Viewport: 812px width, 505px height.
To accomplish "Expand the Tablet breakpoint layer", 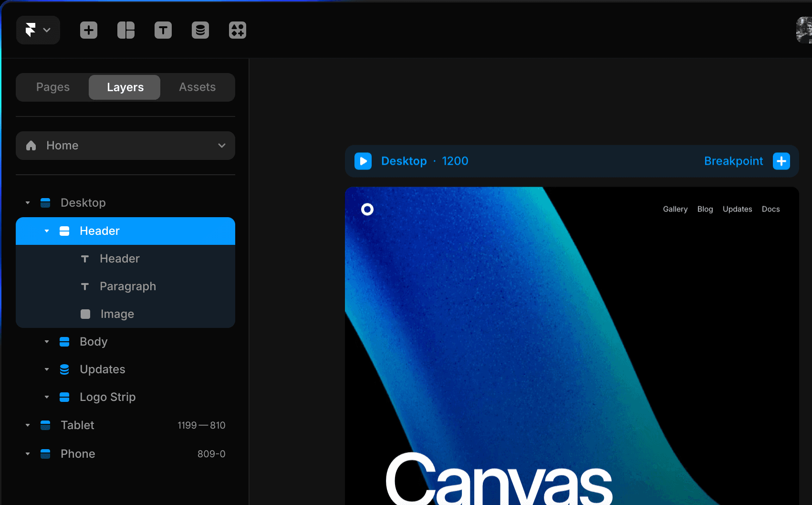I will 28,425.
